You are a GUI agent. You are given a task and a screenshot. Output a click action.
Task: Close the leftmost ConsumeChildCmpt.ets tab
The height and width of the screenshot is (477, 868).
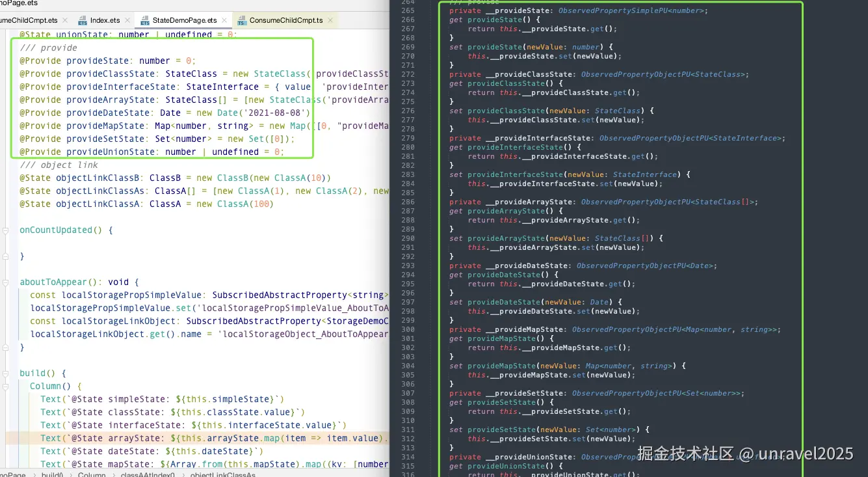click(64, 21)
